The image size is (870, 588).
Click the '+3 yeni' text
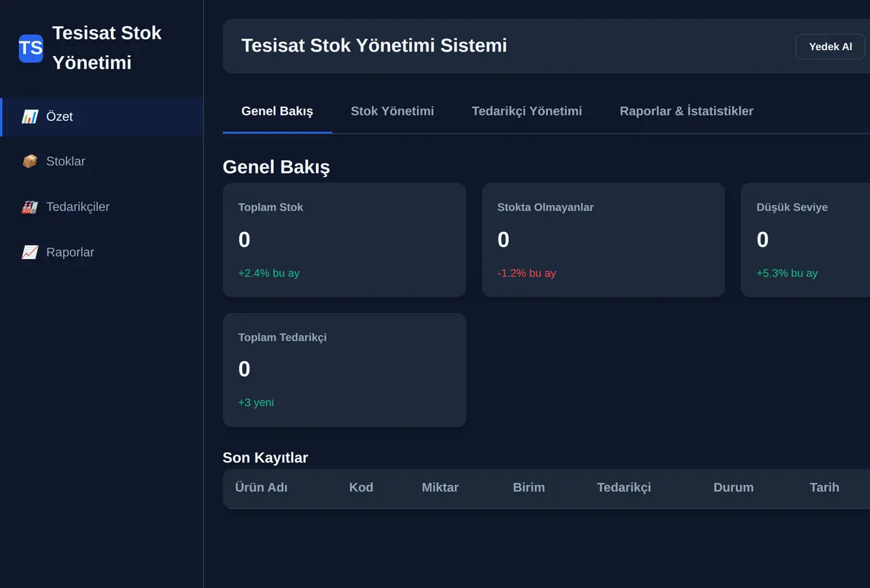(256, 402)
